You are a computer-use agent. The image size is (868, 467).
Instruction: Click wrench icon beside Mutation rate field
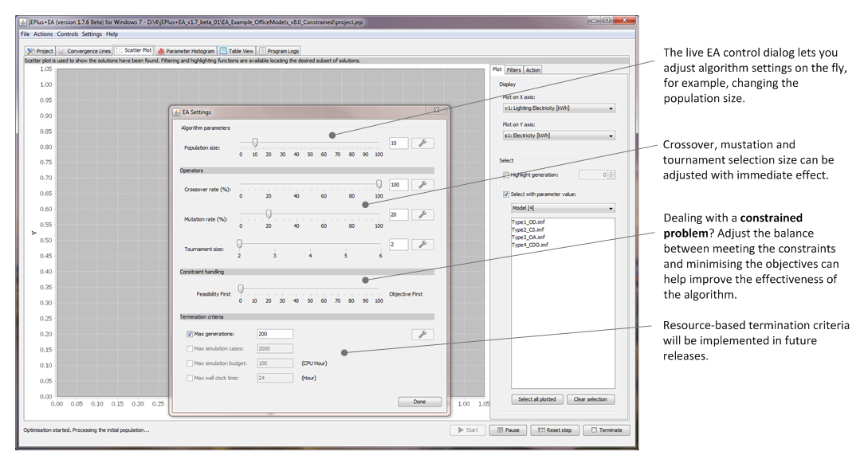pyautogui.click(x=422, y=214)
